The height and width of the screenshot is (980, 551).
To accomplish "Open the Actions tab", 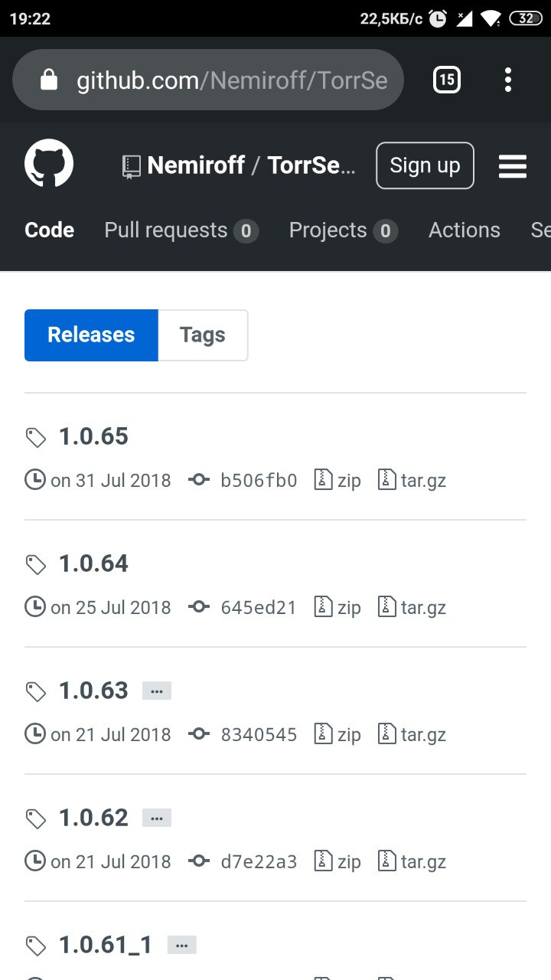I will pos(465,230).
